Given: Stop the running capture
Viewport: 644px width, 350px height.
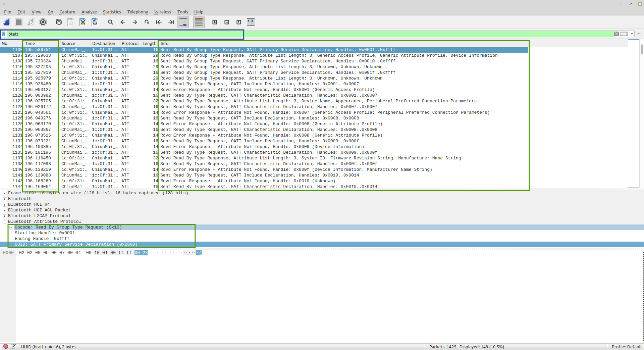Looking at the screenshot, I should pos(19,22).
